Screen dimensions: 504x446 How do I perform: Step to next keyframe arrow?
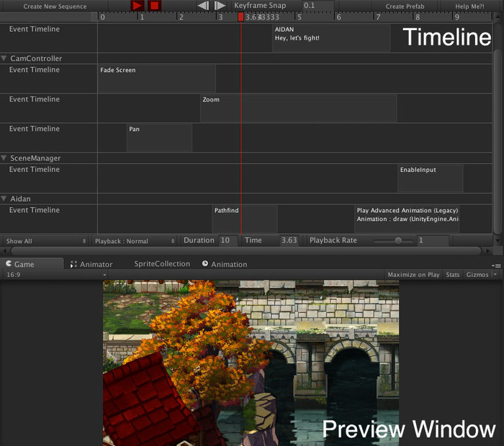pyautogui.click(x=220, y=6)
